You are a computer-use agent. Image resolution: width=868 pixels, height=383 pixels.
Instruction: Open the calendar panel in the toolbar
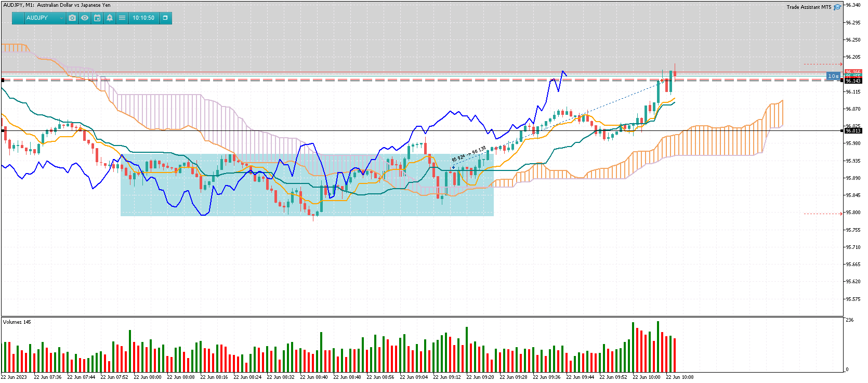(x=97, y=18)
